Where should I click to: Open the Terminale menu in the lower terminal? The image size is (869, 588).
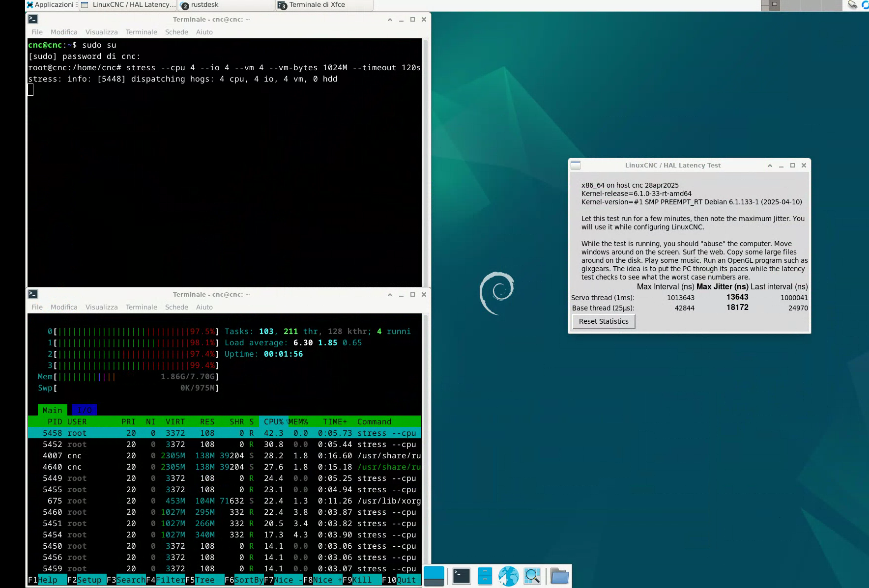coord(141,307)
